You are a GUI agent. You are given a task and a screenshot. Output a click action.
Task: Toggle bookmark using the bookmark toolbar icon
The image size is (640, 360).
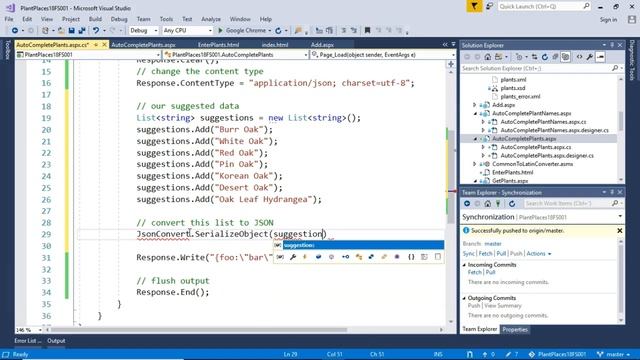pyautogui.click(x=367, y=31)
